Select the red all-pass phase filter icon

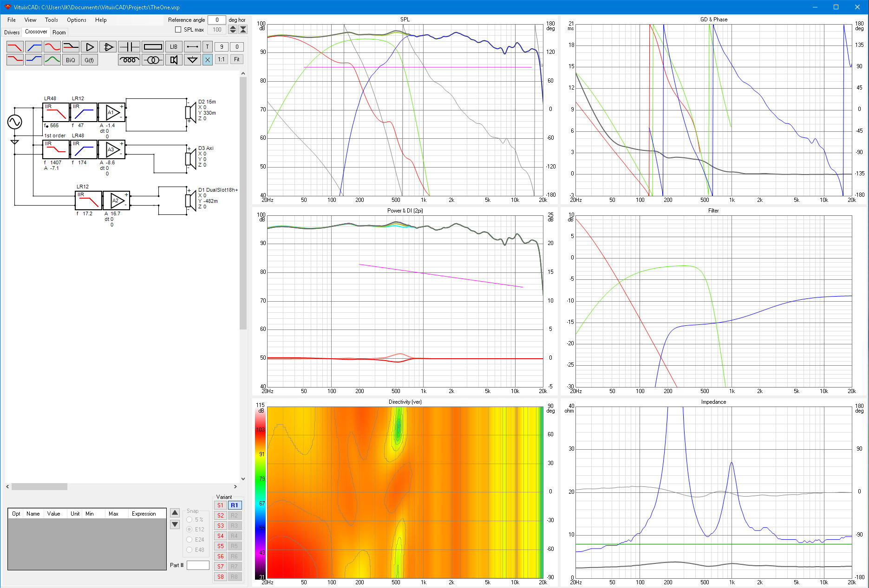[x=52, y=47]
